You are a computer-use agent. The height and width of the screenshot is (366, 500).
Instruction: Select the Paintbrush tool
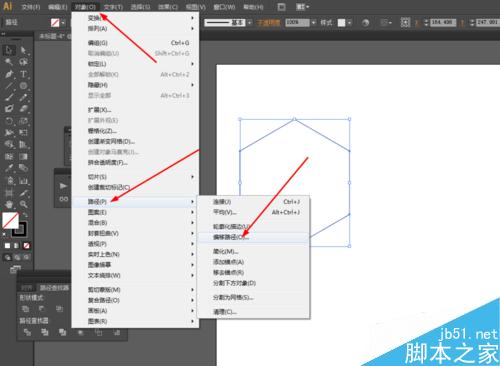pyautogui.click(x=8, y=97)
